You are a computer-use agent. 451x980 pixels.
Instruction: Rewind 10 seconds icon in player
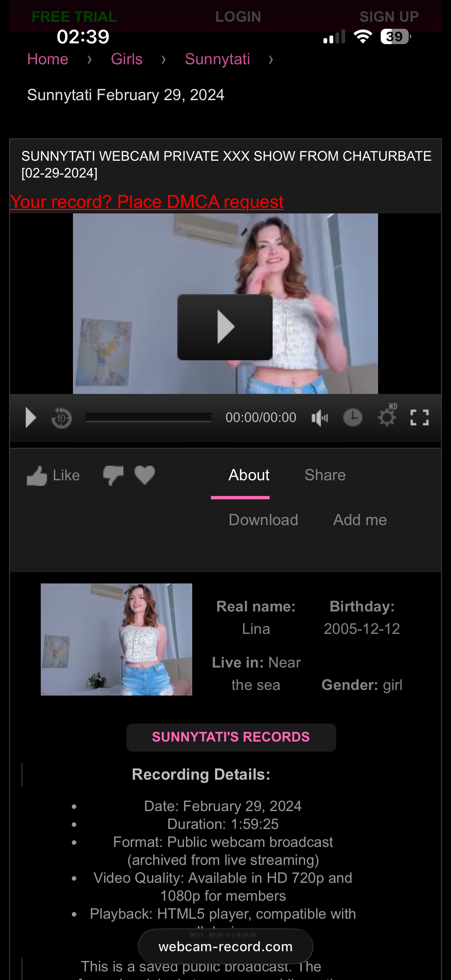point(62,418)
